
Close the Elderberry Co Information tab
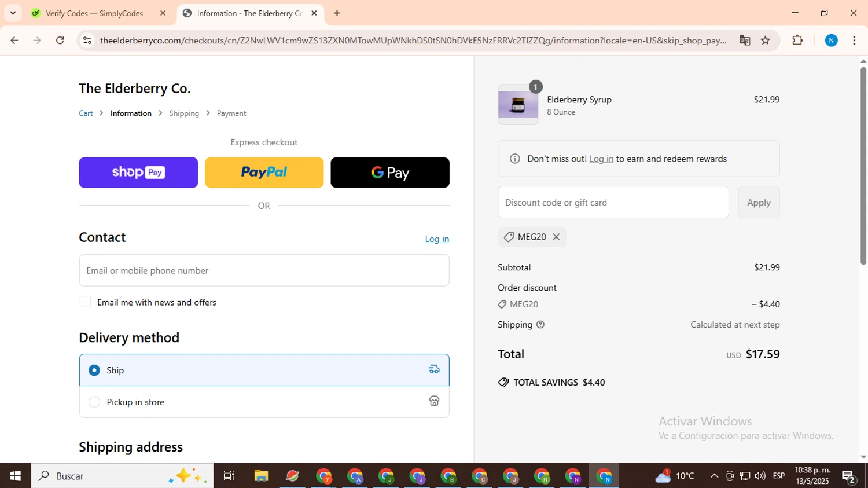(x=314, y=13)
